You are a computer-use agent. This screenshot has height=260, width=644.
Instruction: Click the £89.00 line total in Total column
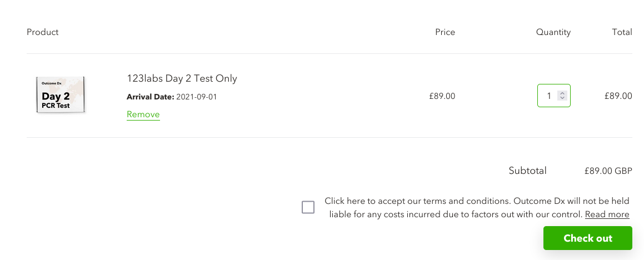pos(618,96)
